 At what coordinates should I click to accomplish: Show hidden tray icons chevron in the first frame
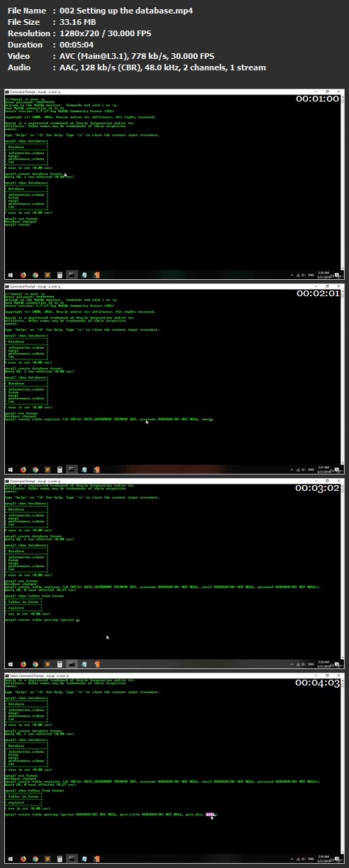point(292,274)
